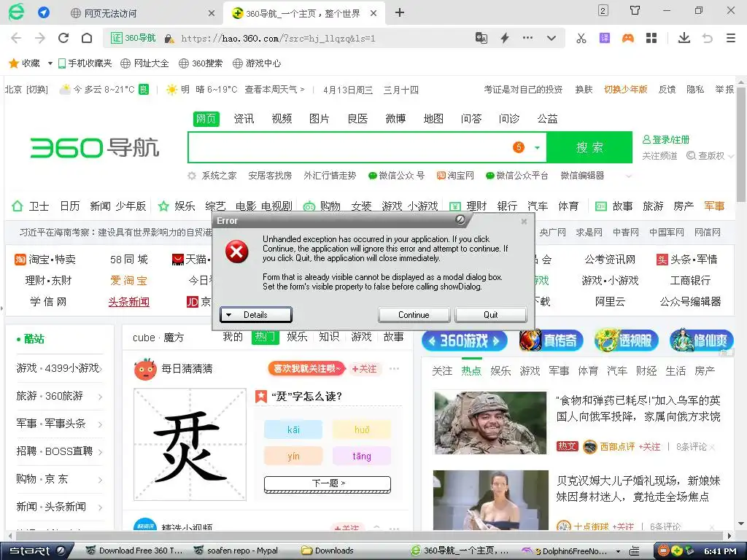Close the Error dialog with X
747x560 pixels.
pos(524,222)
